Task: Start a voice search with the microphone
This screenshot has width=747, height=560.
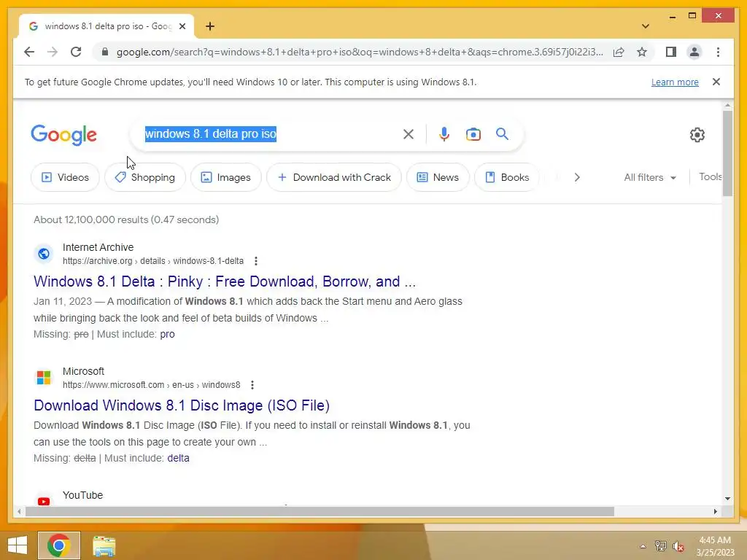Action: pyautogui.click(x=444, y=134)
